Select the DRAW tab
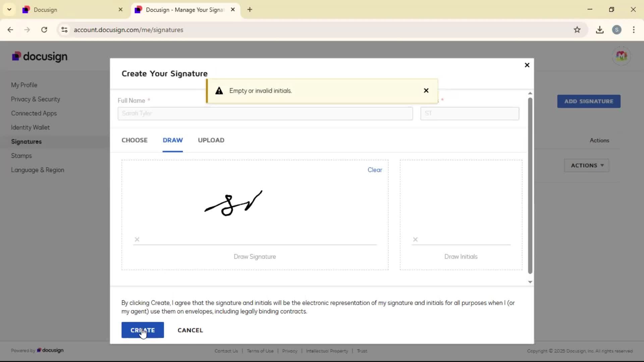 [x=173, y=140]
